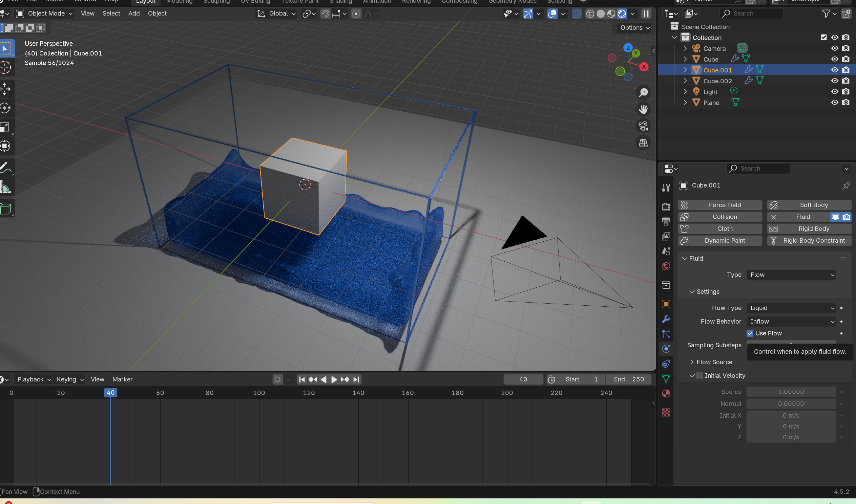Open the Physics properties tab
Image resolution: width=856 pixels, height=504 pixels.
click(x=666, y=348)
